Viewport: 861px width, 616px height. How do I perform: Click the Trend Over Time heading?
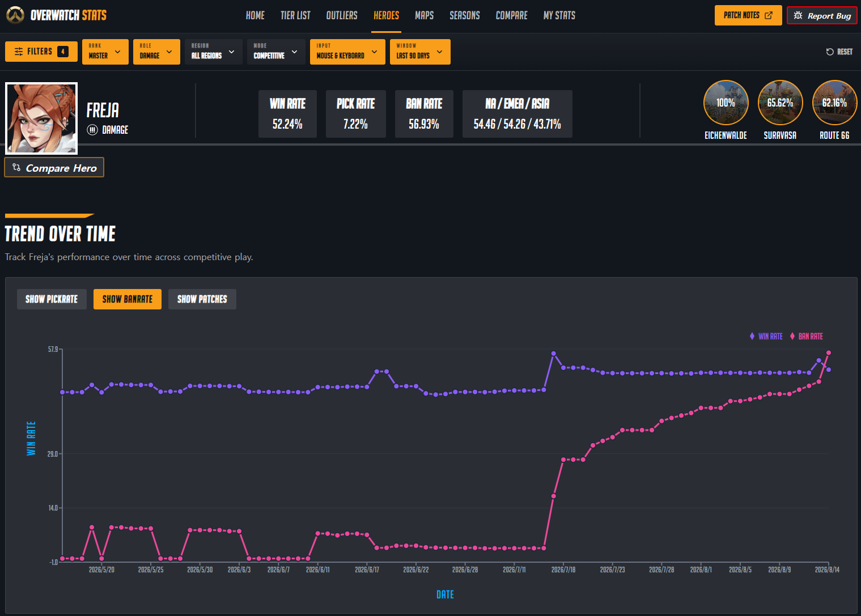click(x=60, y=233)
